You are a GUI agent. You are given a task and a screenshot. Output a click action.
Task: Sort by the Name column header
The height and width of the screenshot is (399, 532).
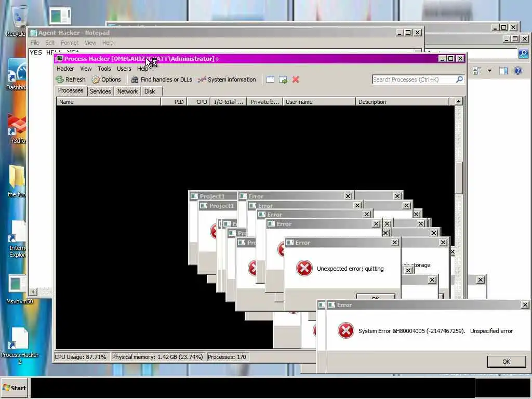pyautogui.click(x=108, y=102)
